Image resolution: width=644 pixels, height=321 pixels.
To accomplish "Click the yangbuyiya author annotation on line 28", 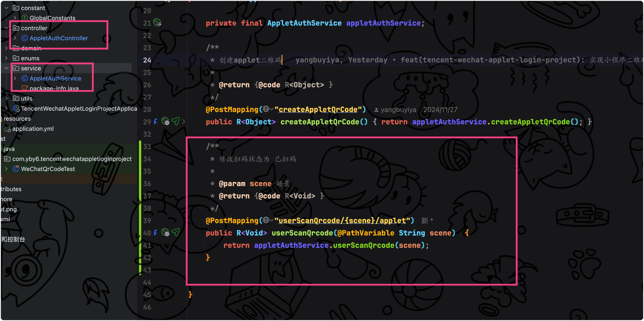I will pyautogui.click(x=398, y=110).
